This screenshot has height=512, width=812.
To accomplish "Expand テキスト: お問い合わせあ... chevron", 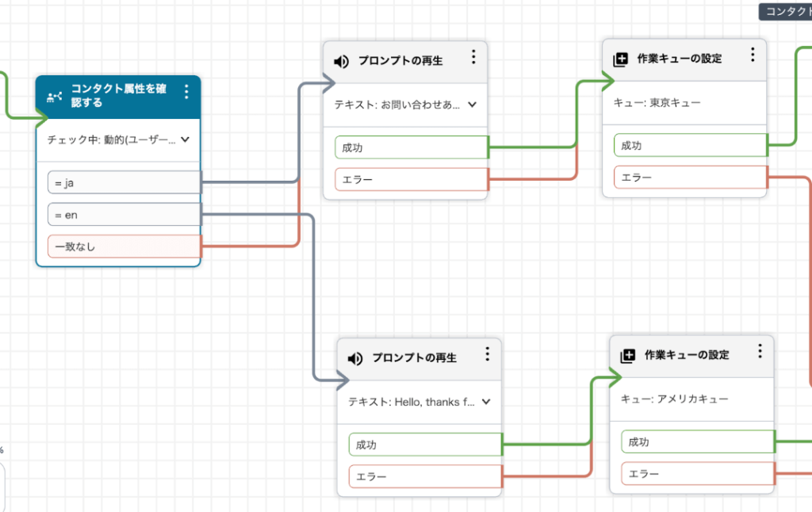I will tap(473, 105).
